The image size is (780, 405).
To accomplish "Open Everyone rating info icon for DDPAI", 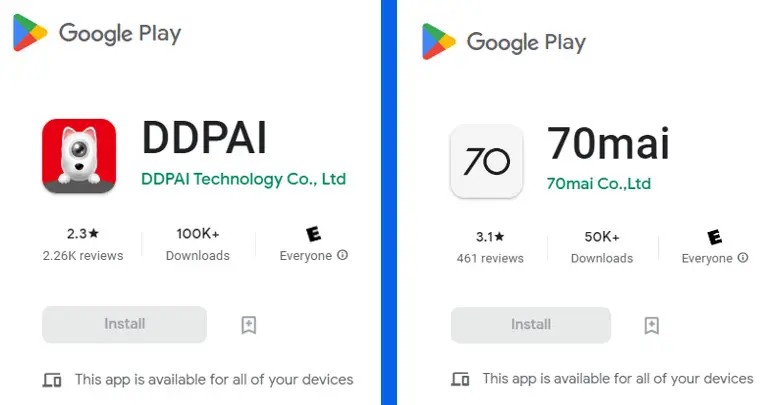I will (342, 255).
